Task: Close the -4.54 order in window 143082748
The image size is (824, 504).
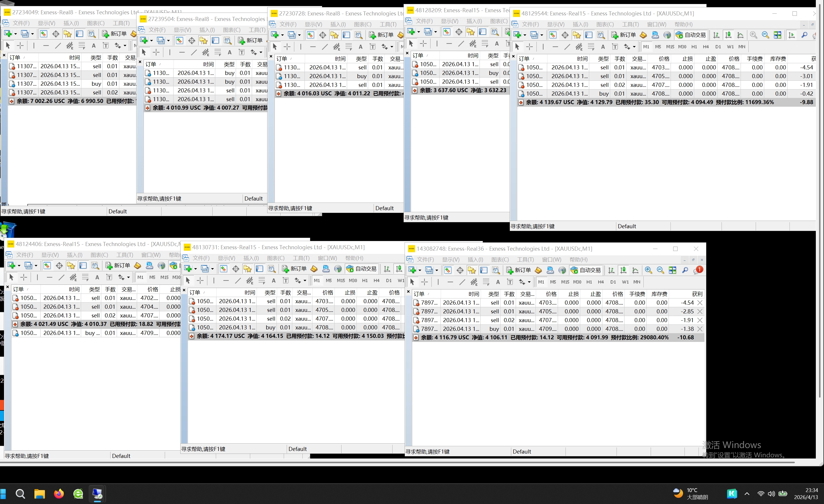Action: pyautogui.click(x=699, y=303)
